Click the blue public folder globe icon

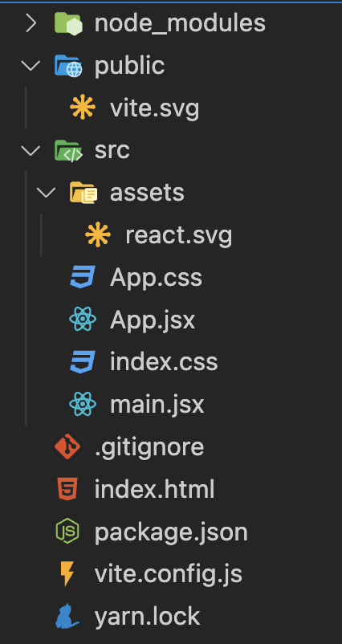[68, 66]
